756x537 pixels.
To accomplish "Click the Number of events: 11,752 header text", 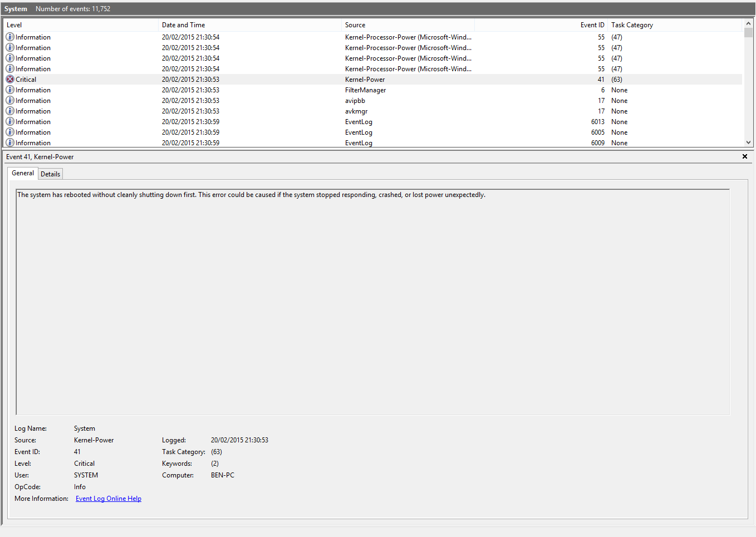I will (73, 9).
